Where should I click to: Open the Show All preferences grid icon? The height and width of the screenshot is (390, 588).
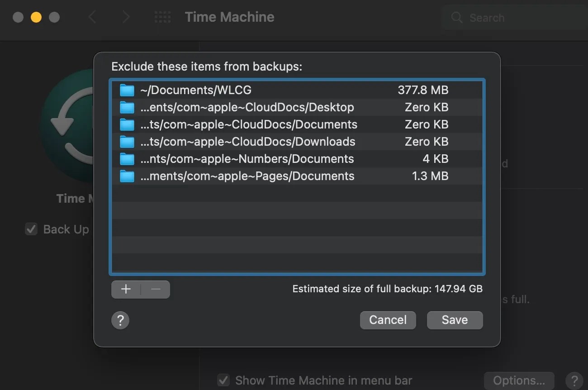coord(162,17)
